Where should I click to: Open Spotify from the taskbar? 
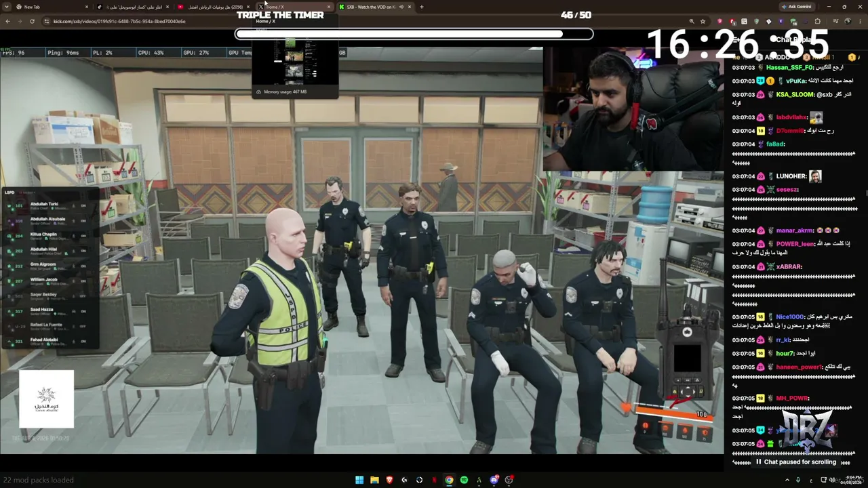click(464, 480)
